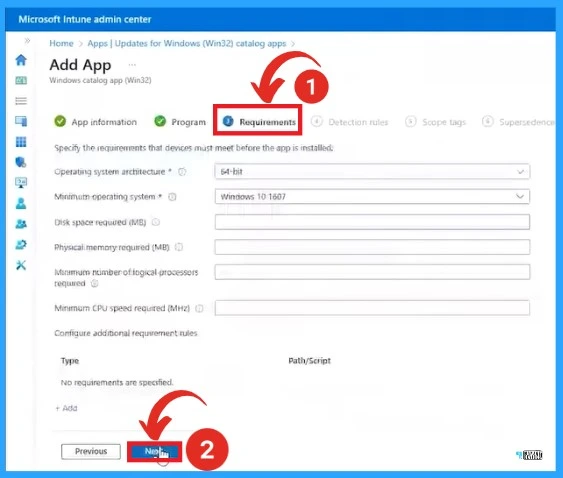Open Minimum operating system dropdown

click(372, 196)
